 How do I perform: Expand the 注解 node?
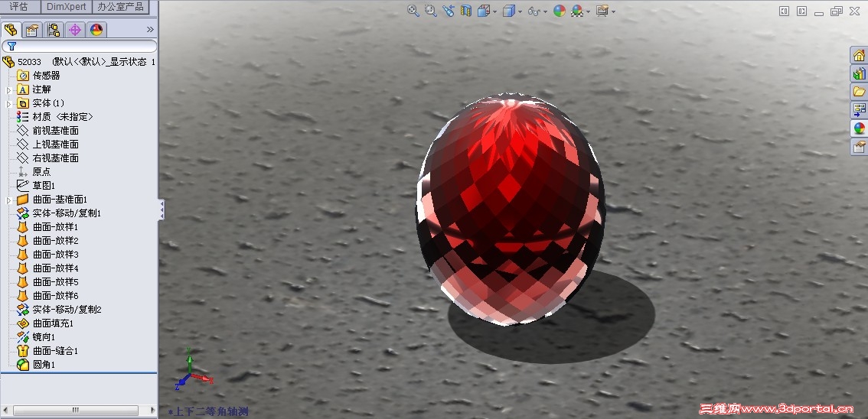pyautogui.click(x=8, y=89)
